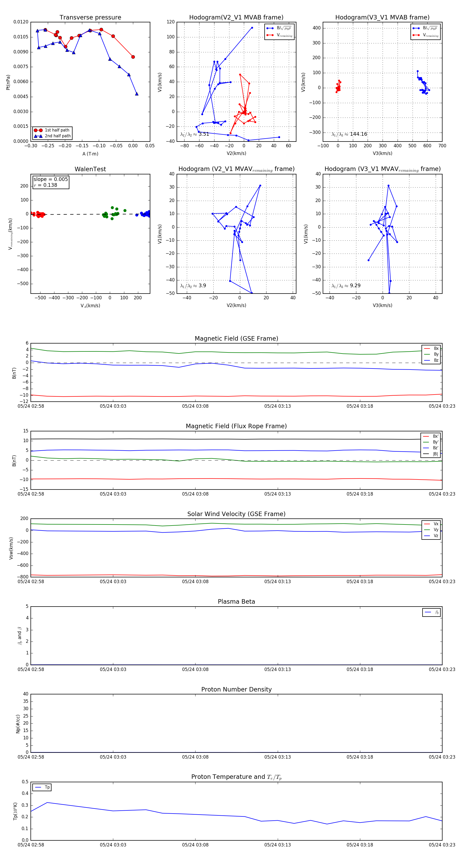Viewport: 473px width, 868px height.
Task: Select the "Bz'" flux rope legend entry
Action: [431, 448]
